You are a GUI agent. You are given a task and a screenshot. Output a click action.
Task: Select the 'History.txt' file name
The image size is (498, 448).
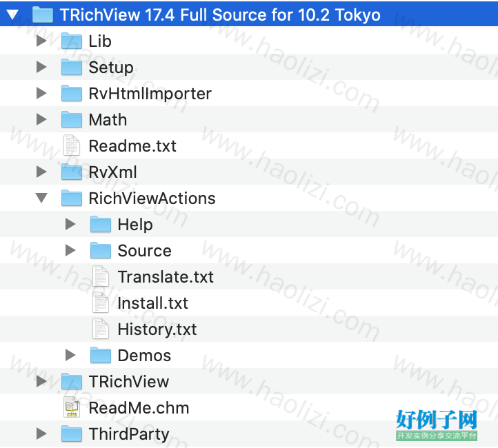[x=157, y=330]
